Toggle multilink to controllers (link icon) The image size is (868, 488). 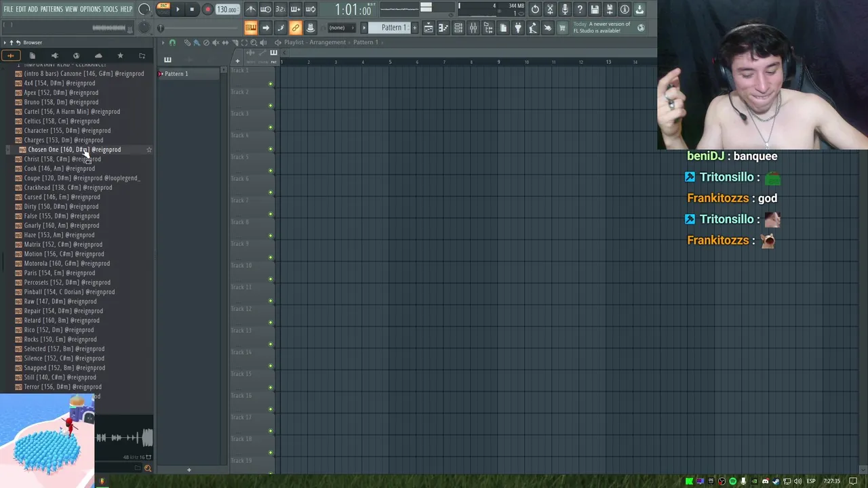296,28
